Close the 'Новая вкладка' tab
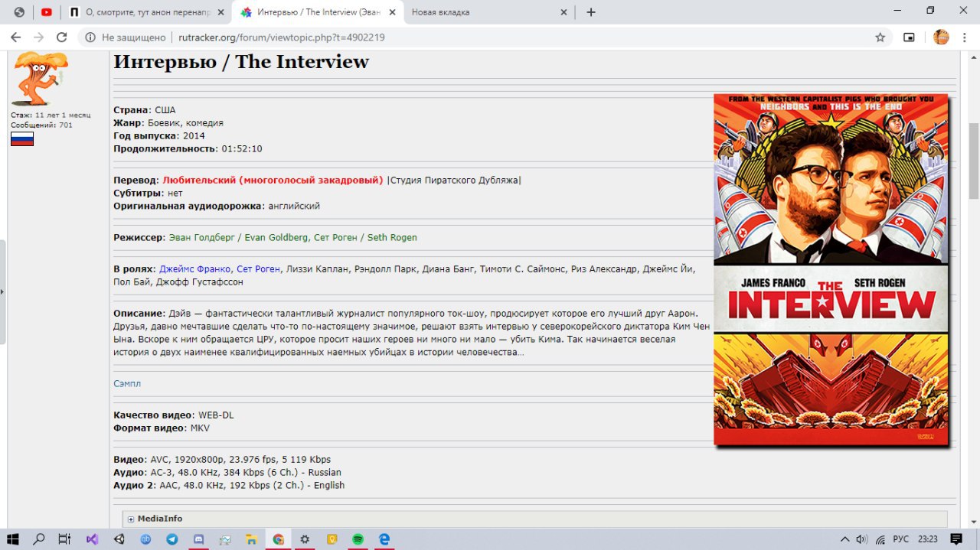 click(563, 12)
